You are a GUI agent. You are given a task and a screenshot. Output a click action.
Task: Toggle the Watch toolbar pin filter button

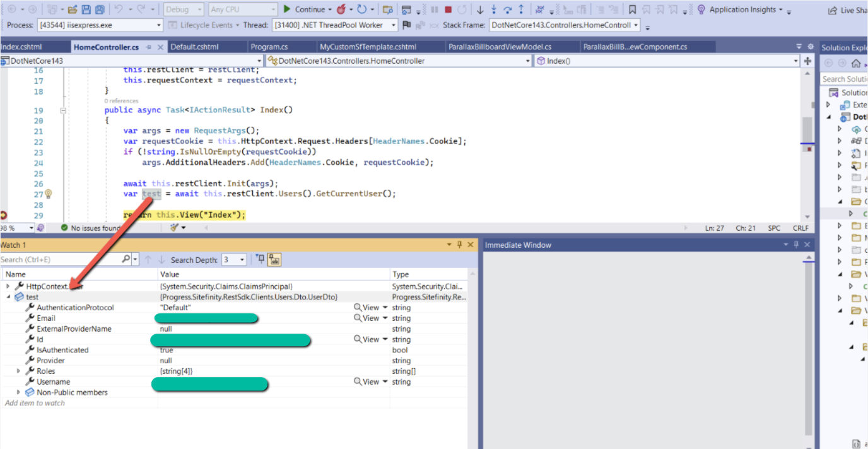(x=261, y=259)
